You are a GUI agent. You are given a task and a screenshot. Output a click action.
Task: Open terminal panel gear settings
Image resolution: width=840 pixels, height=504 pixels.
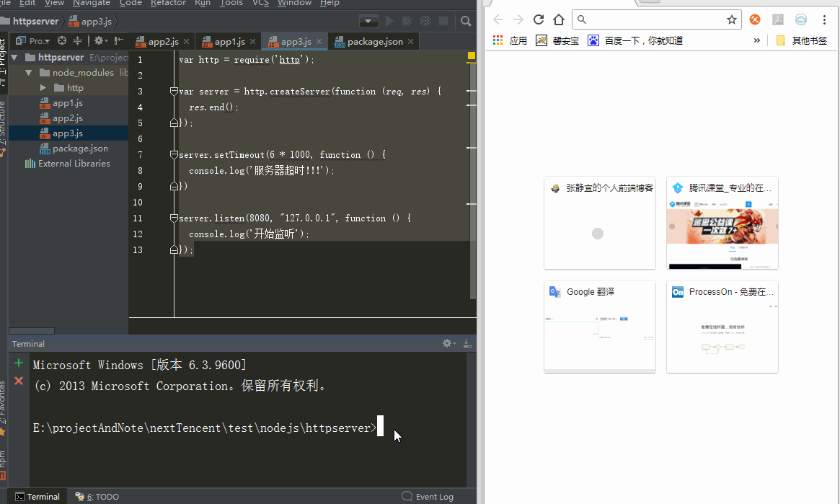tap(448, 344)
